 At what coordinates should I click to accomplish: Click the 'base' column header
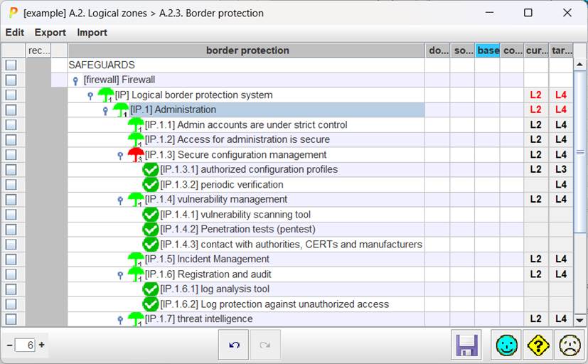(x=488, y=50)
